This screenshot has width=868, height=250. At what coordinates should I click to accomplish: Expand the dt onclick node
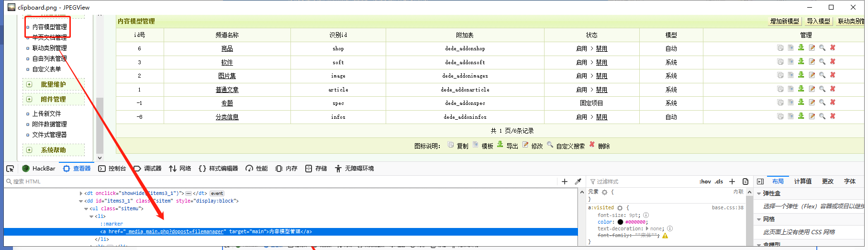point(81,193)
